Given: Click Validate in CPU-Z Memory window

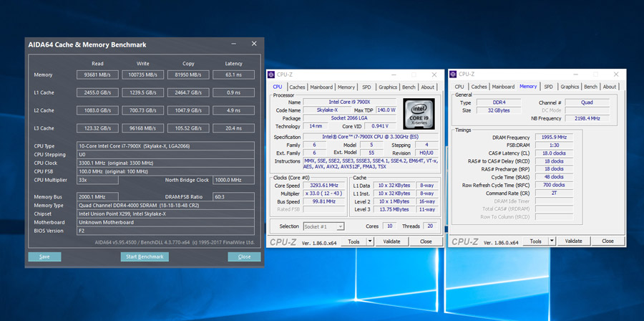Looking at the screenshot, I should [573, 241].
